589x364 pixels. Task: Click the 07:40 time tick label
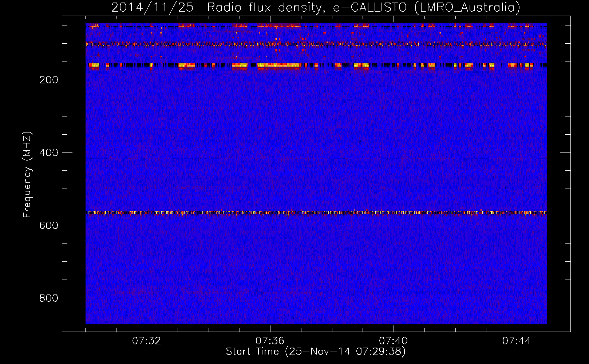(x=394, y=341)
